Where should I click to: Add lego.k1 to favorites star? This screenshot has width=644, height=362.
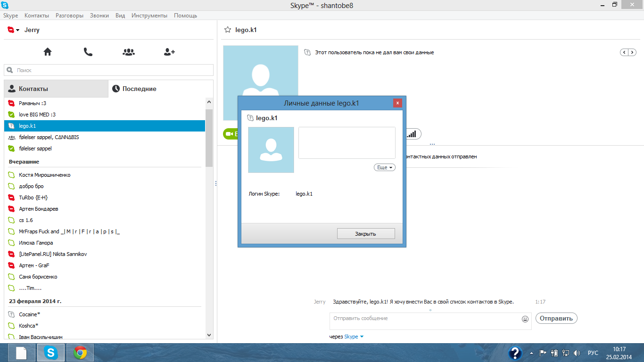(x=228, y=30)
